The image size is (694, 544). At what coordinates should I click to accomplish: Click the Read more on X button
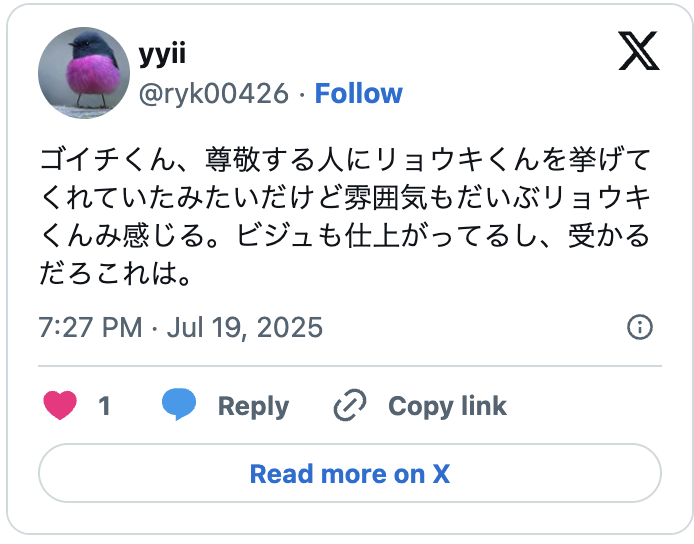[x=350, y=474]
